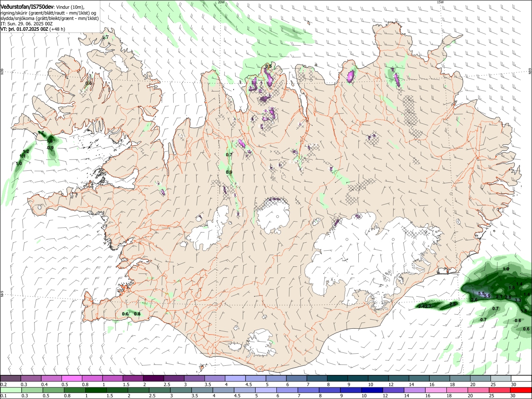Select the medium green 0.5 swatch in bottom legend
Image resolution: width=532 pixels, height=399 pixels.
[53, 390]
